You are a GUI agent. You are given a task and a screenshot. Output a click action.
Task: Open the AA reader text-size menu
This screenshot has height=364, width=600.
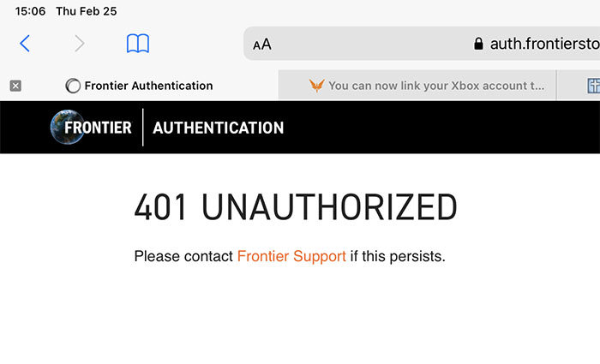pos(262,45)
